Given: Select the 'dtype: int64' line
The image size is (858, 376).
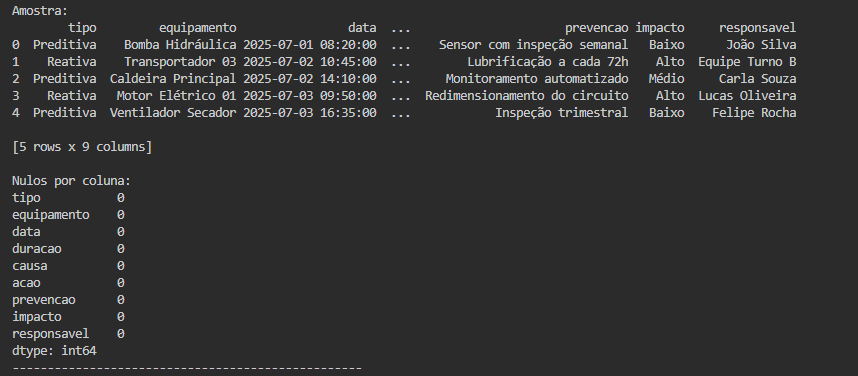Looking at the screenshot, I should 54,351.
